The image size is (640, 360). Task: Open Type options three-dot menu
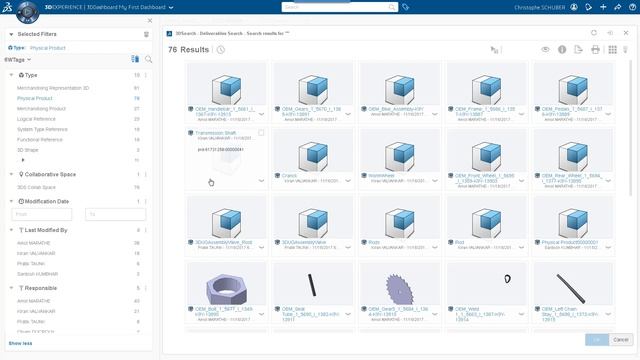click(x=146, y=75)
